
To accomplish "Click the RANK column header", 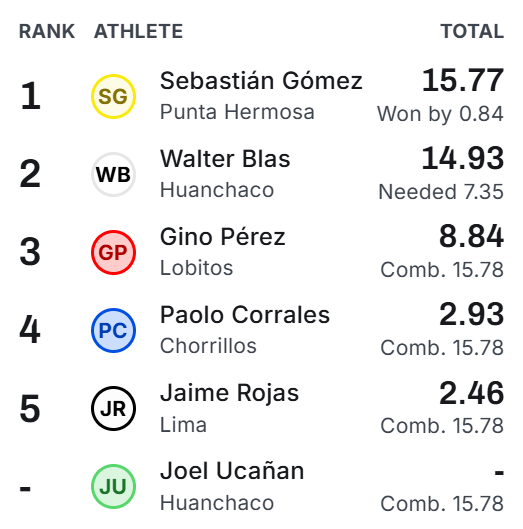I will pyautogui.click(x=47, y=31).
